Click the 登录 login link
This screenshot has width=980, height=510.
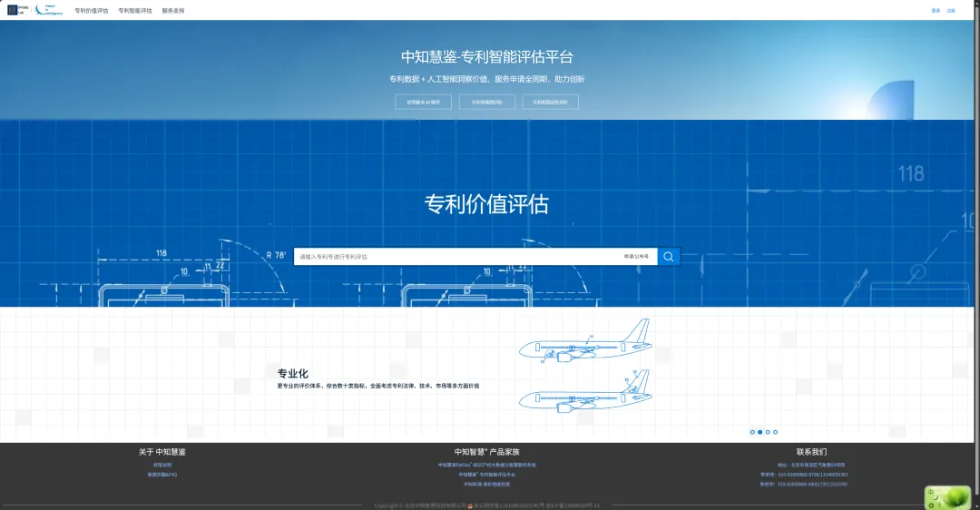pyautogui.click(x=936, y=11)
